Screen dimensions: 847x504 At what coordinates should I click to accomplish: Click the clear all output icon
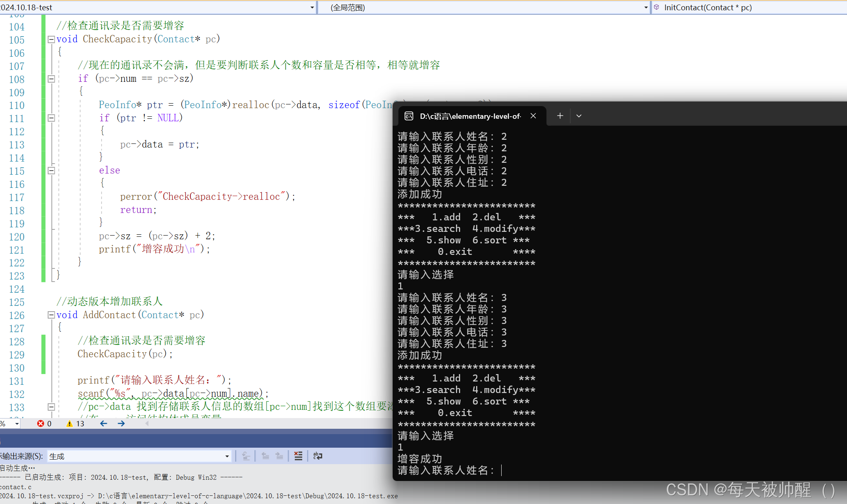(298, 456)
